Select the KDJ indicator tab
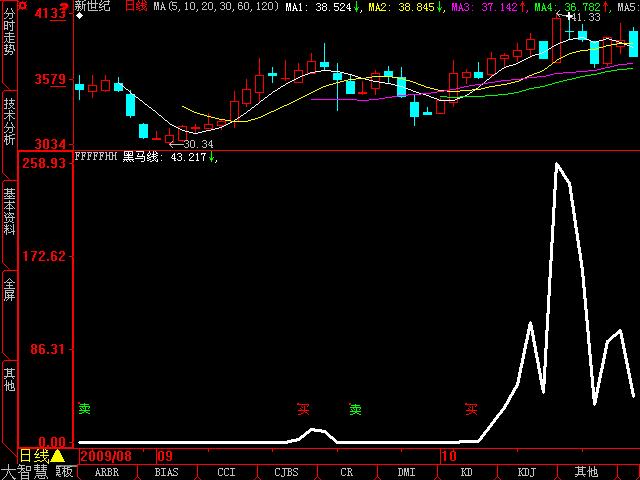 pyautogui.click(x=526, y=472)
